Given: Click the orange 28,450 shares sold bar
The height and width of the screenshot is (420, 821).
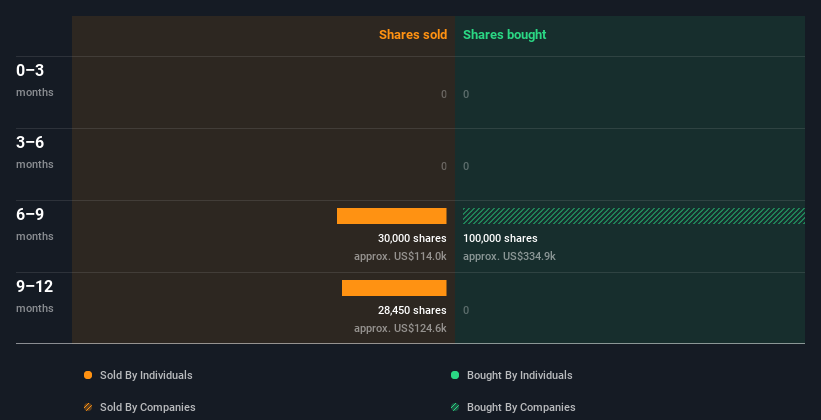Looking at the screenshot, I should coord(394,288).
